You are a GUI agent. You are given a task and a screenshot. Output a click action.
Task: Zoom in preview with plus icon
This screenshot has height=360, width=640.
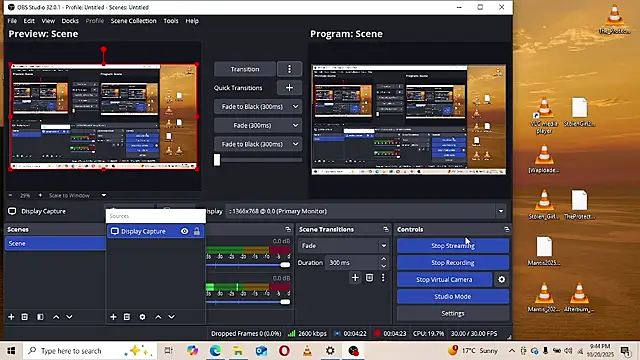(x=40, y=196)
